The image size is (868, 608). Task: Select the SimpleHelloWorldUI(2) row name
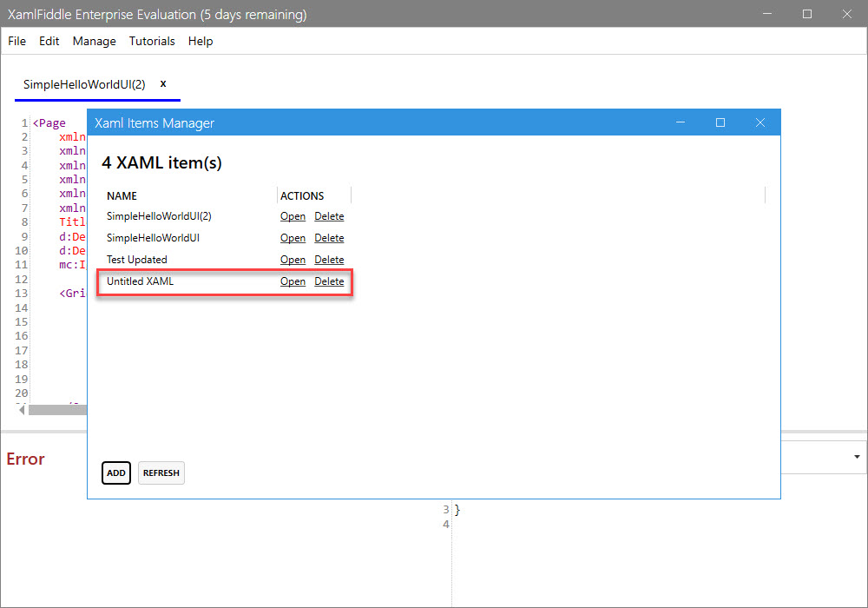(159, 216)
